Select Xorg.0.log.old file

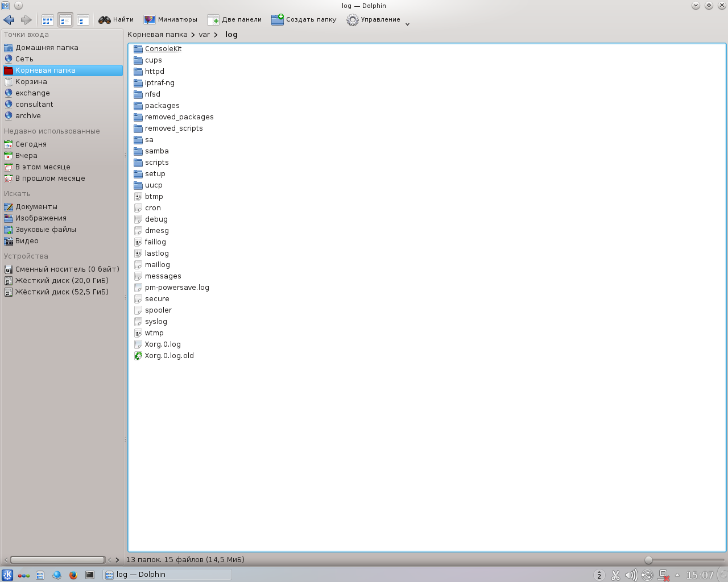164,356
